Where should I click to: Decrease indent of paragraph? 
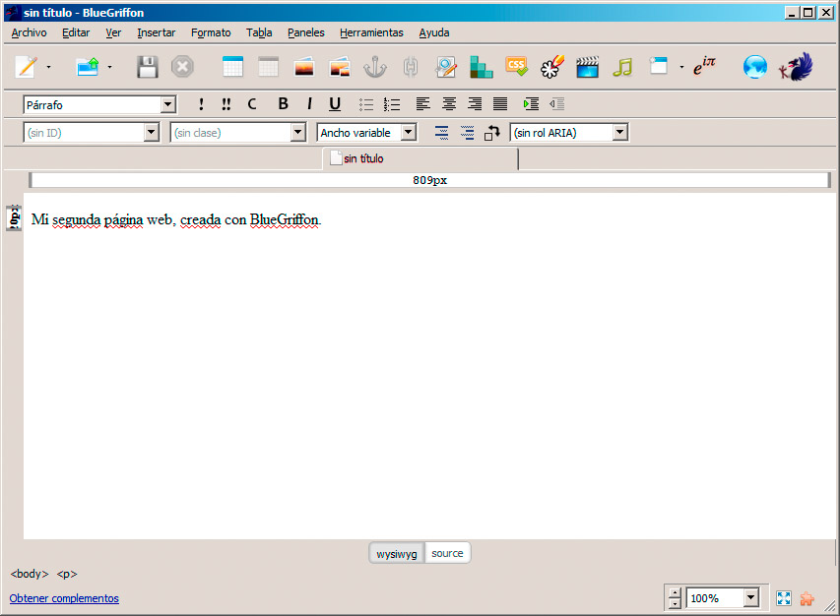coord(557,104)
